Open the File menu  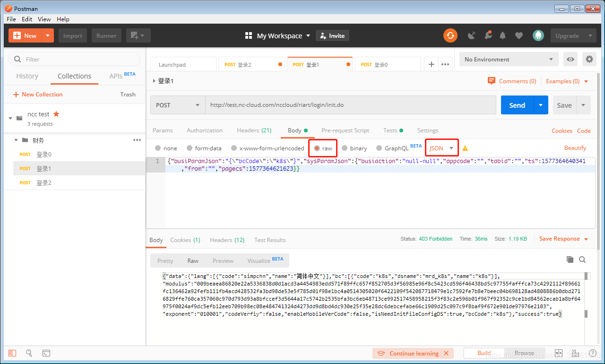(11, 19)
